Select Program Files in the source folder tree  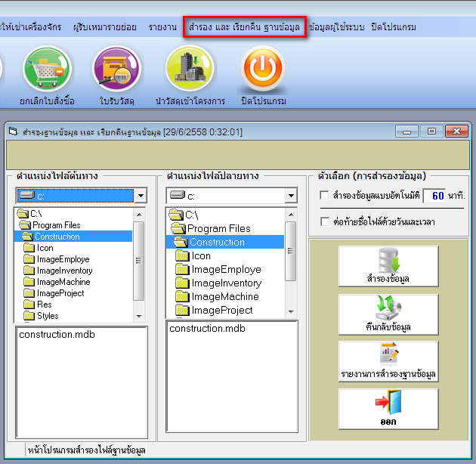tap(50, 225)
